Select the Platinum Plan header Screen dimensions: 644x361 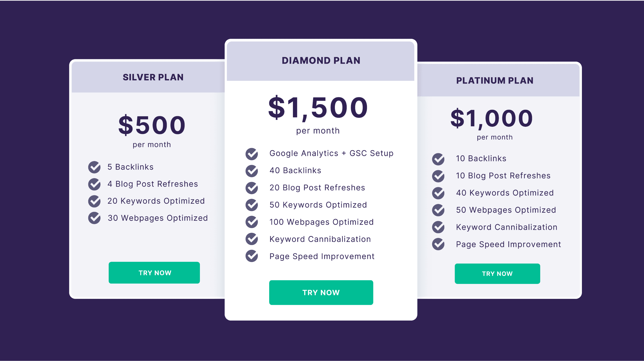[x=495, y=80]
